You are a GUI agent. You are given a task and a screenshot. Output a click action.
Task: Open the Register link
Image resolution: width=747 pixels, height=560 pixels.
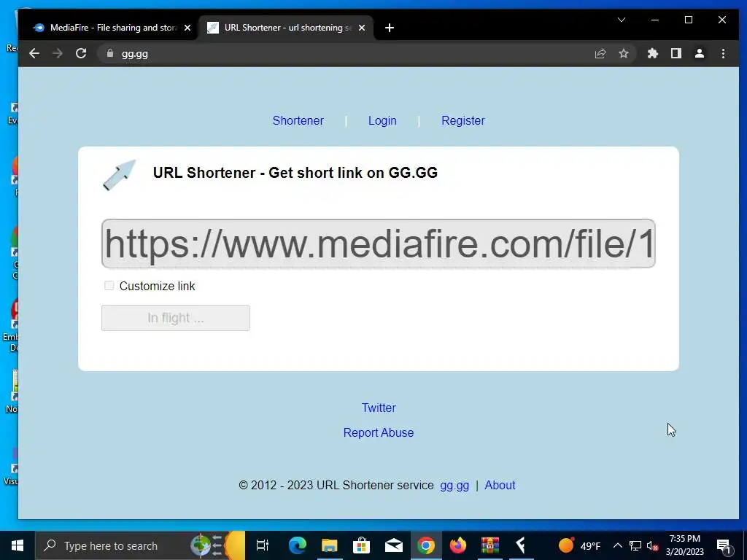point(463,120)
